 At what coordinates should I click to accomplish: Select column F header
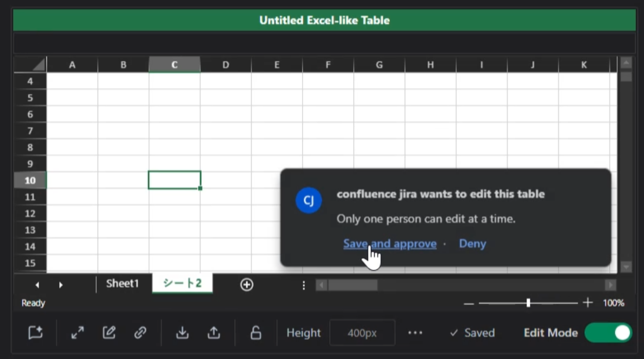pyautogui.click(x=328, y=65)
